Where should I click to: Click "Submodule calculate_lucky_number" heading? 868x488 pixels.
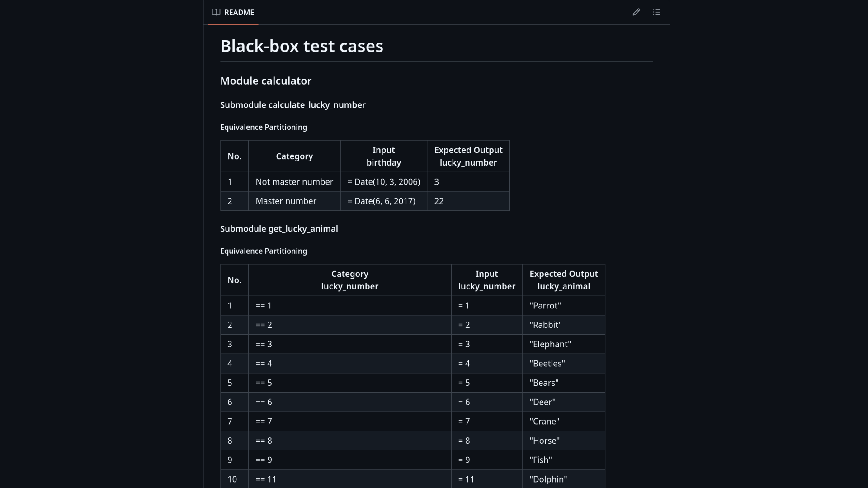[x=293, y=105]
